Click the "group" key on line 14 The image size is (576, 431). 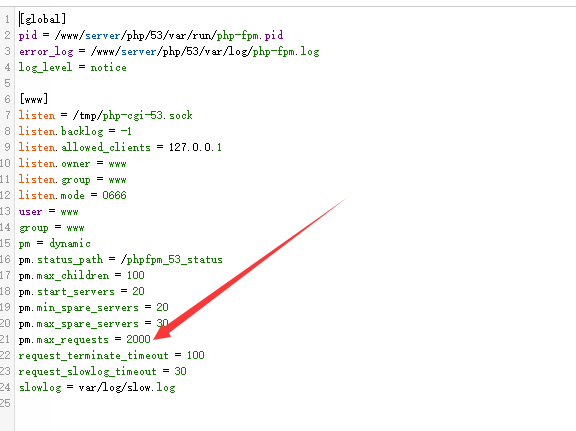33,228
